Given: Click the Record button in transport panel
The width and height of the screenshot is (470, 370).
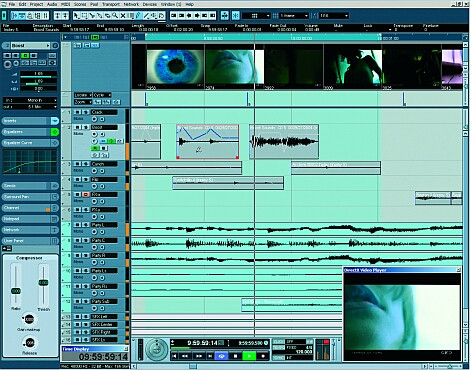Looking at the screenshot, I should pyautogui.click(x=263, y=356).
